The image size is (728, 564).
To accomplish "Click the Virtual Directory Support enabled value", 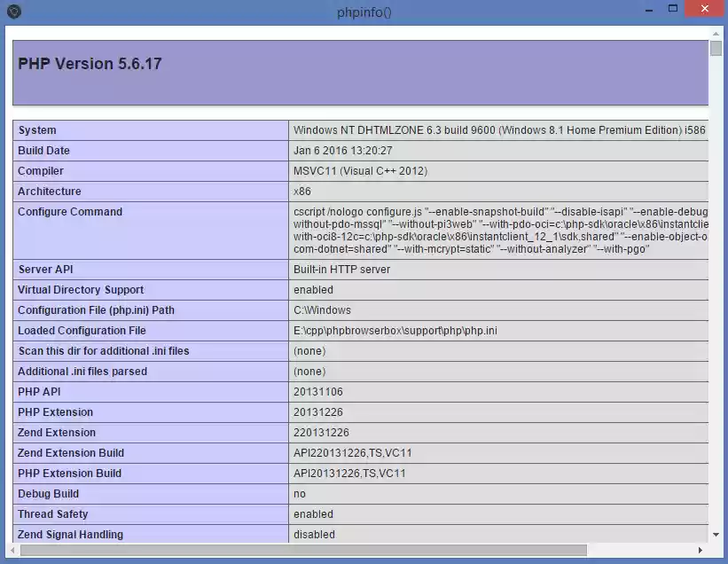I will click(313, 290).
